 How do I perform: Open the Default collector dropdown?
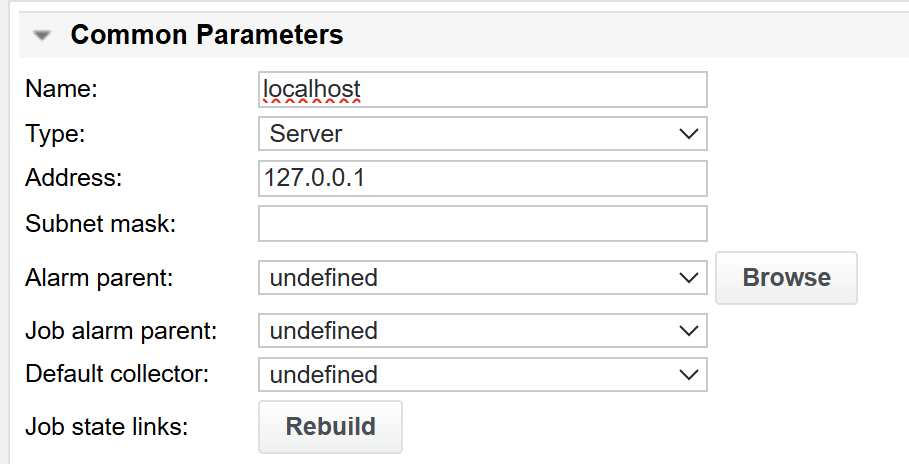tap(482, 375)
